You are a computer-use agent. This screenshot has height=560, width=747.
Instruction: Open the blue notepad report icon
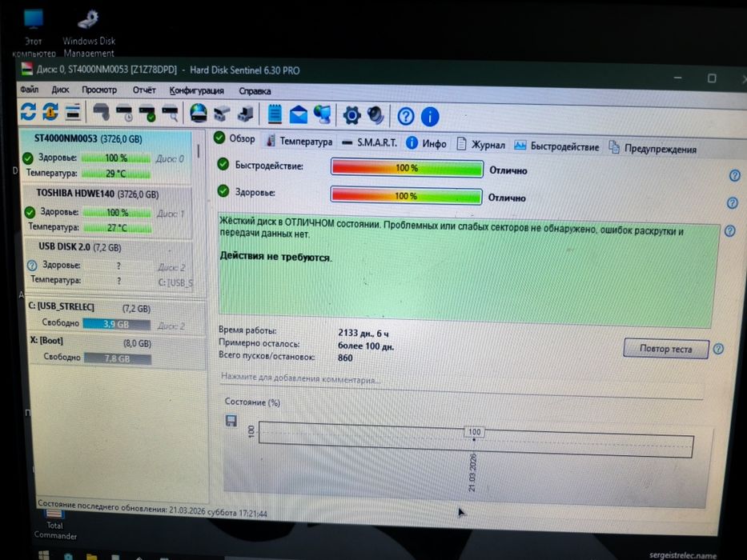275,114
